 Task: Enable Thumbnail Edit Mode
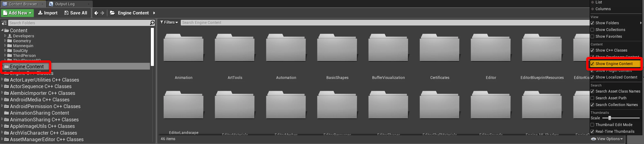coord(592,125)
